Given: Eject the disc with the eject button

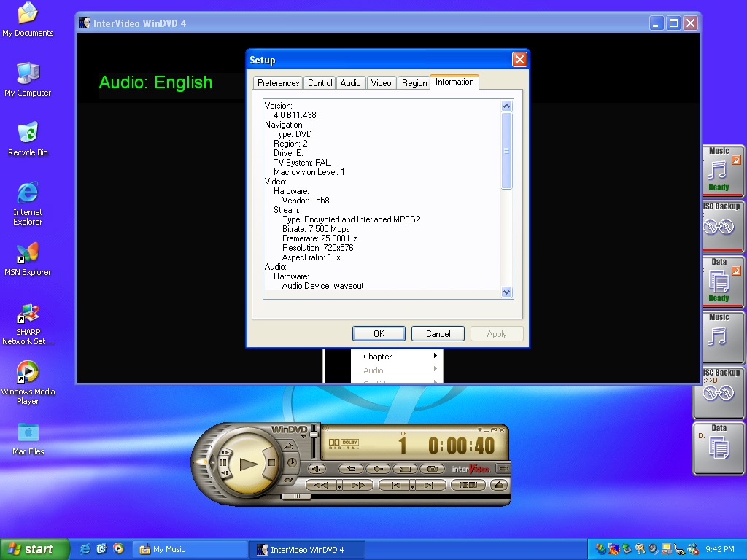Looking at the screenshot, I should pyautogui.click(x=499, y=485).
